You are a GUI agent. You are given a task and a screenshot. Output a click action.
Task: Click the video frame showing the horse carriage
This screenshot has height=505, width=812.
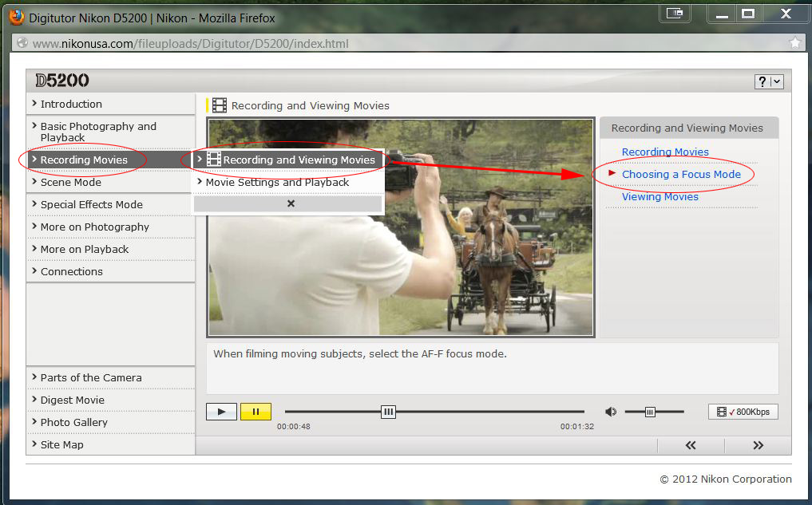pyautogui.click(x=401, y=227)
